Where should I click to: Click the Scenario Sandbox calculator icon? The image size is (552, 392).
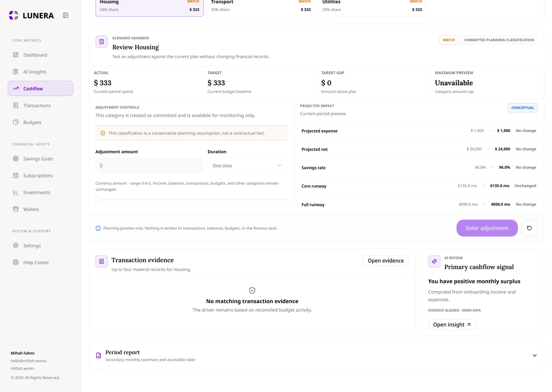pyautogui.click(x=101, y=42)
